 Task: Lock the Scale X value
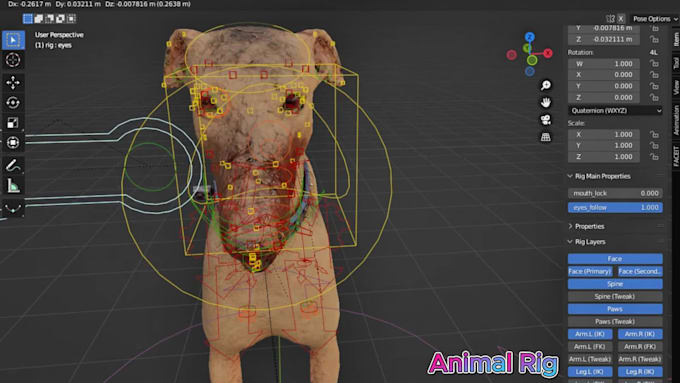654,134
